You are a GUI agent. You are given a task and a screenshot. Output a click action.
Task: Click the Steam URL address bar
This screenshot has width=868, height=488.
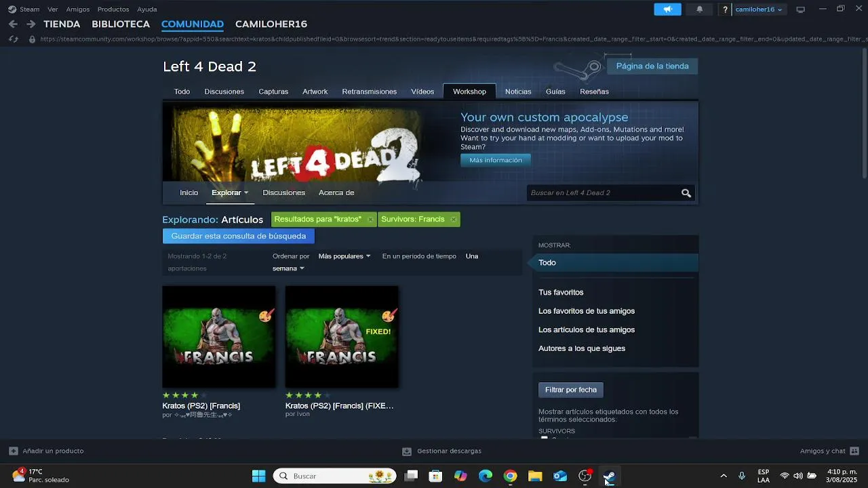point(453,39)
